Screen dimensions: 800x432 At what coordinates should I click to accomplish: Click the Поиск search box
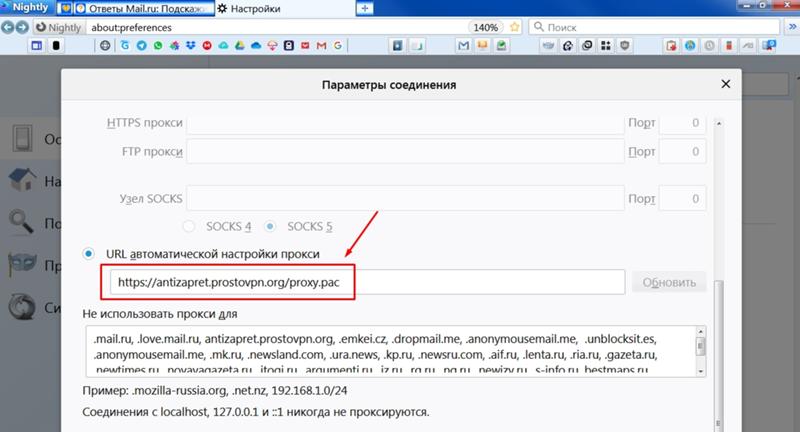click(655, 27)
